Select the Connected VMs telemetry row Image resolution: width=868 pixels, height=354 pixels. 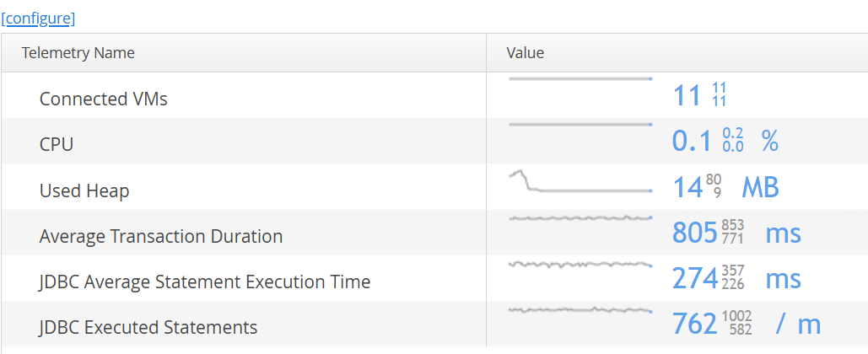click(x=103, y=99)
